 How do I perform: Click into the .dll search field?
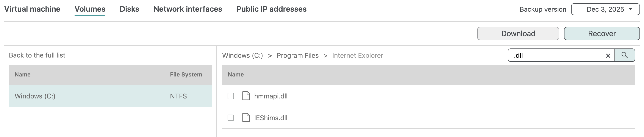pyautogui.click(x=558, y=56)
